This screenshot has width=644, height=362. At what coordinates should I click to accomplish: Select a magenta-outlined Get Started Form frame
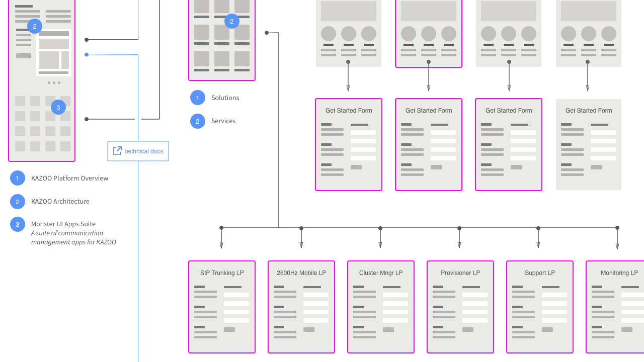(x=348, y=145)
